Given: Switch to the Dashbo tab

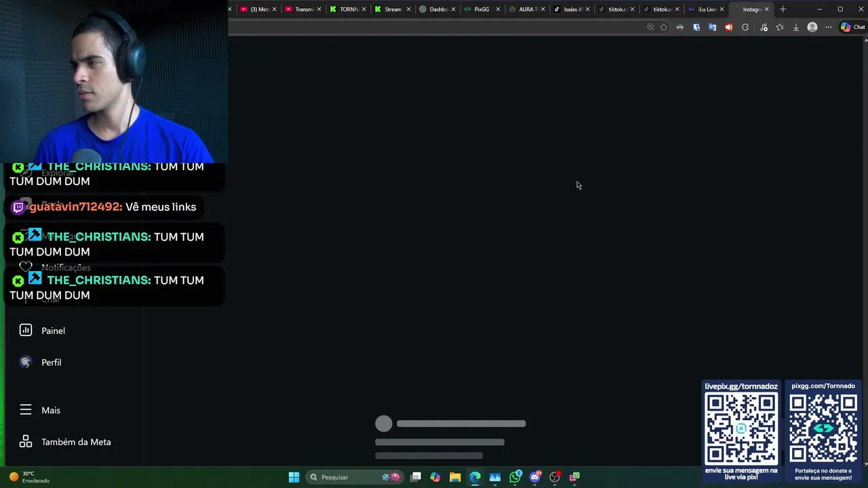Looking at the screenshot, I should pyautogui.click(x=436, y=9).
